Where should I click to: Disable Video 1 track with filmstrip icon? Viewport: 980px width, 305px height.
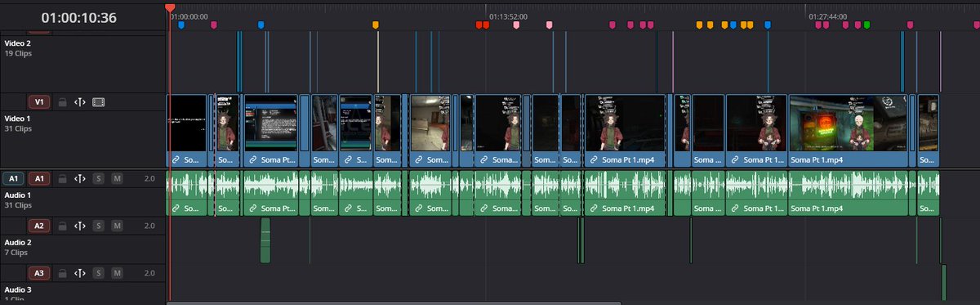pos(99,102)
